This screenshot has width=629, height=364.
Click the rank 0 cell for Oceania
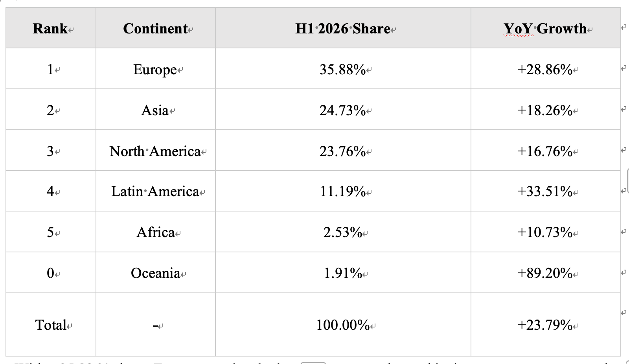50,273
